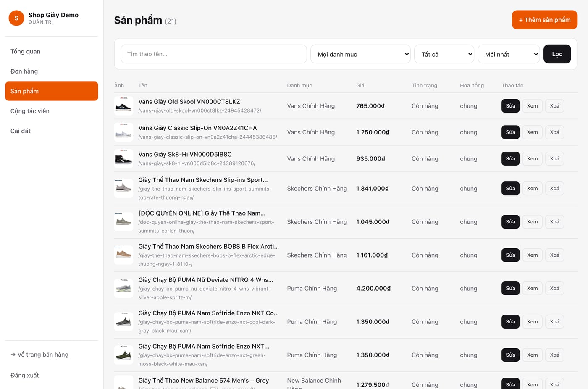Click Sửa for Vans Classic Slip-On
This screenshot has height=389, width=588.
point(510,132)
